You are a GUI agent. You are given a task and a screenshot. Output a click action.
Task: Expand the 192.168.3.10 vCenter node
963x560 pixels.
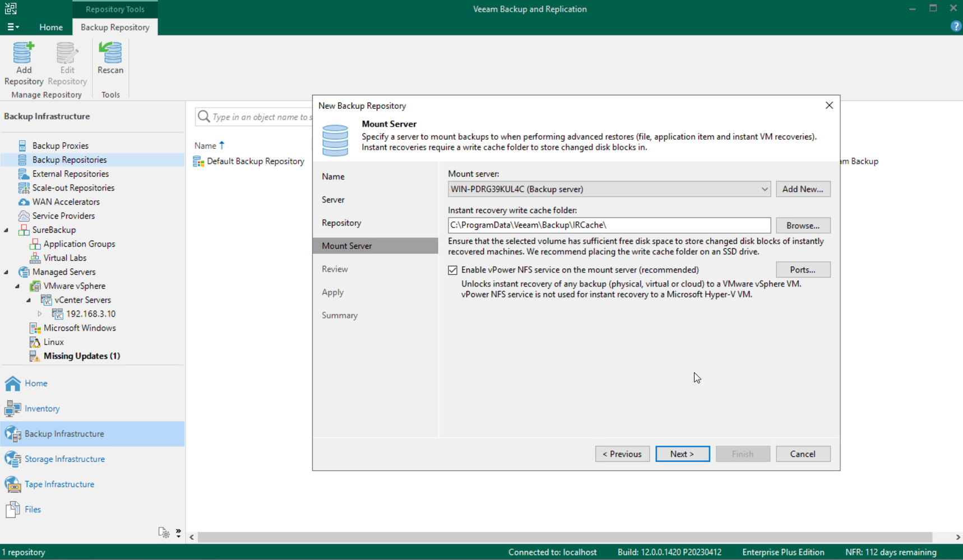coord(40,314)
